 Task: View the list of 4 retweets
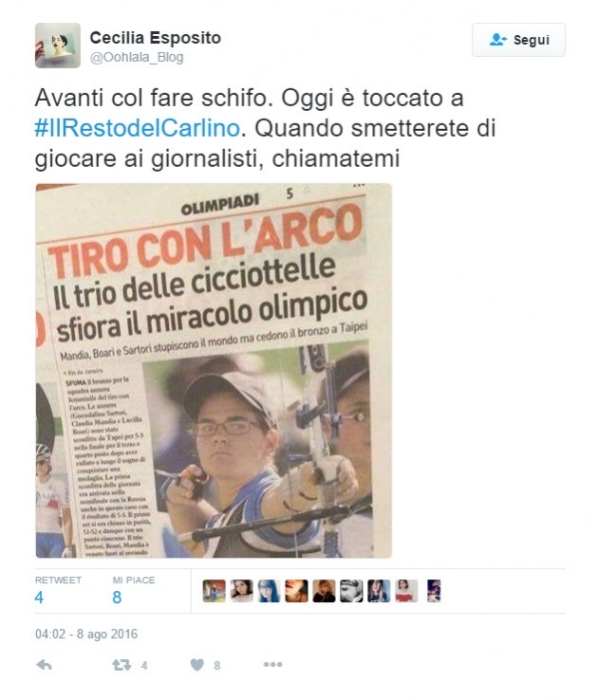click(x=58, y=590)
